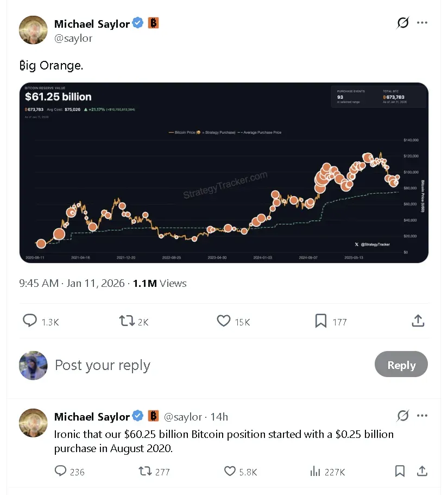Screen dimensions: 448x495
Task: Bookmark the reply from Michael Saylor
Action: (x=400, y=472)
